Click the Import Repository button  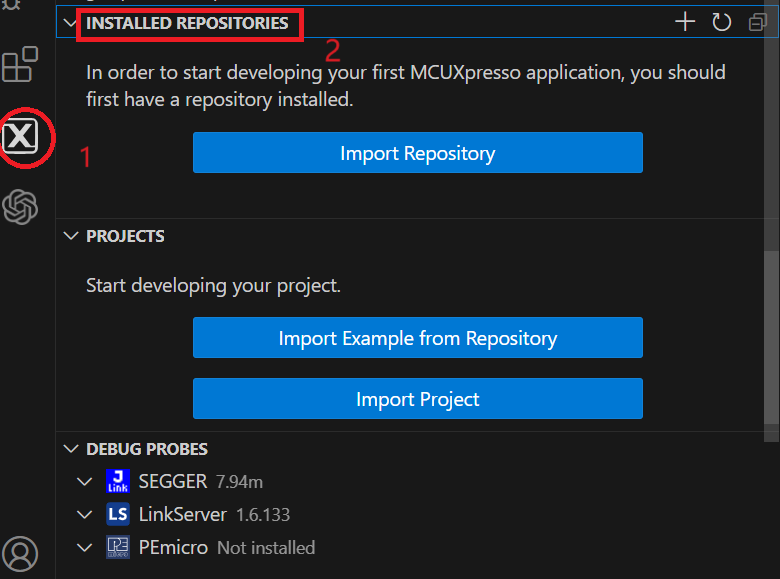(x=417, y=153)
